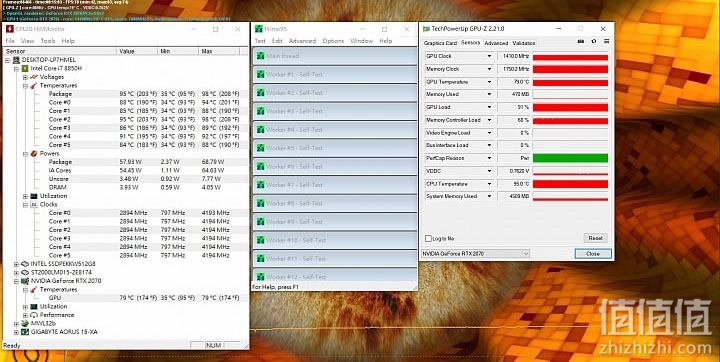
Task: Open the GPU-Z hamburger menu icon
Action: (x=606, y=41)
